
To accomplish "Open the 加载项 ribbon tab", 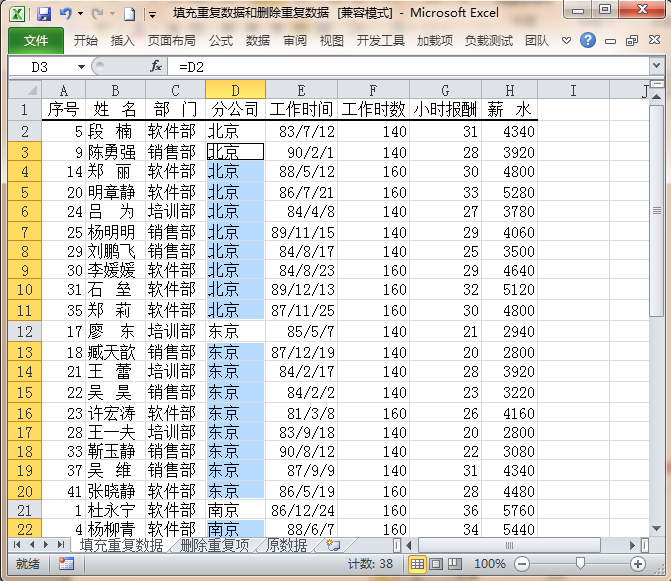I will coord(435,41).
